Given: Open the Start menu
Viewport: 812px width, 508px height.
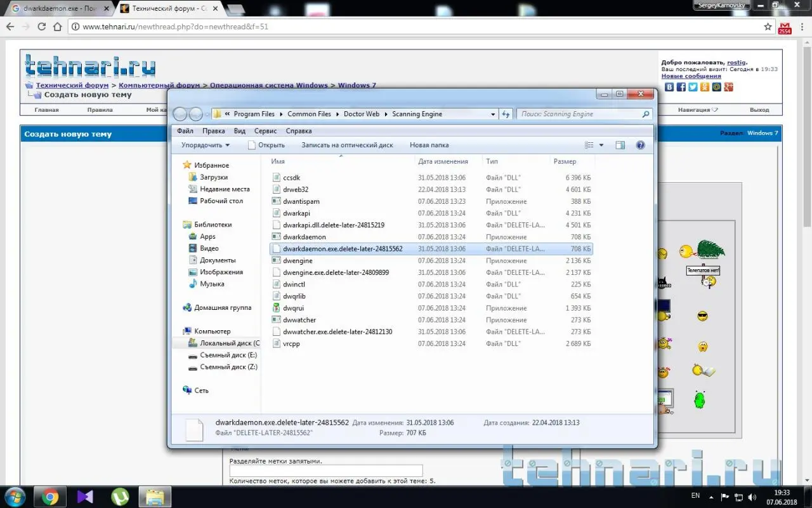Looking at the screenshot, I should click(15, 496).
